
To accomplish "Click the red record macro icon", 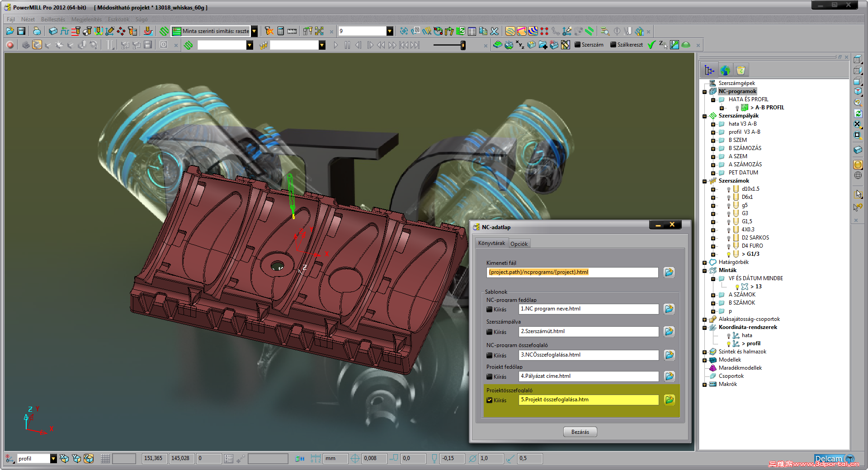I will (x=10, y=45).
